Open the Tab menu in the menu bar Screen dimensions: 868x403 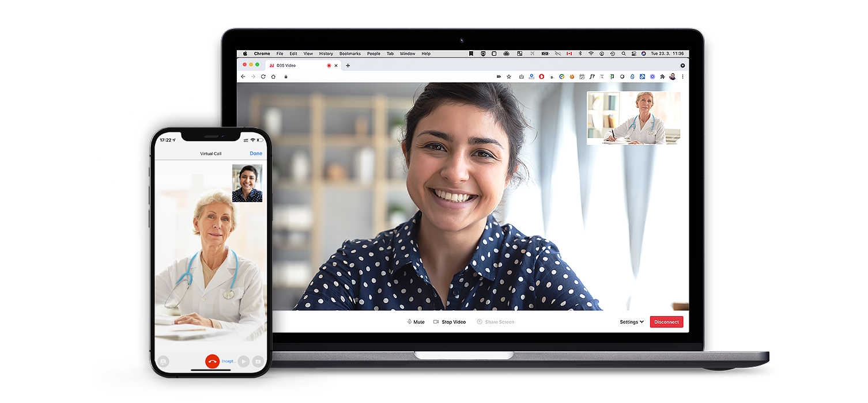390,54
